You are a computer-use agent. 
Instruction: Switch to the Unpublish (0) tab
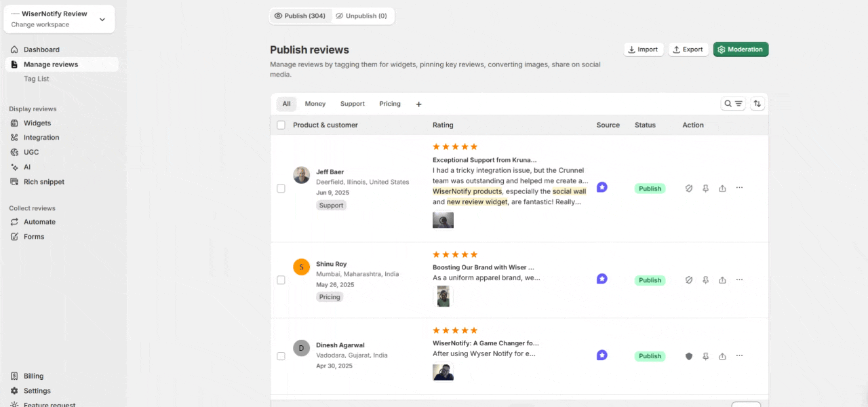[362, 16]
